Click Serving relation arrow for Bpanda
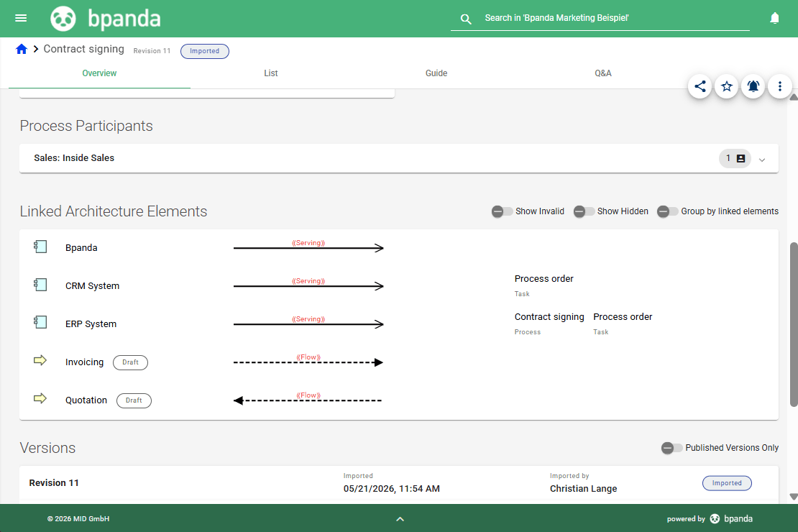This screenshot has width=798, height=532. pyautogui.click(x=308, y=247)
